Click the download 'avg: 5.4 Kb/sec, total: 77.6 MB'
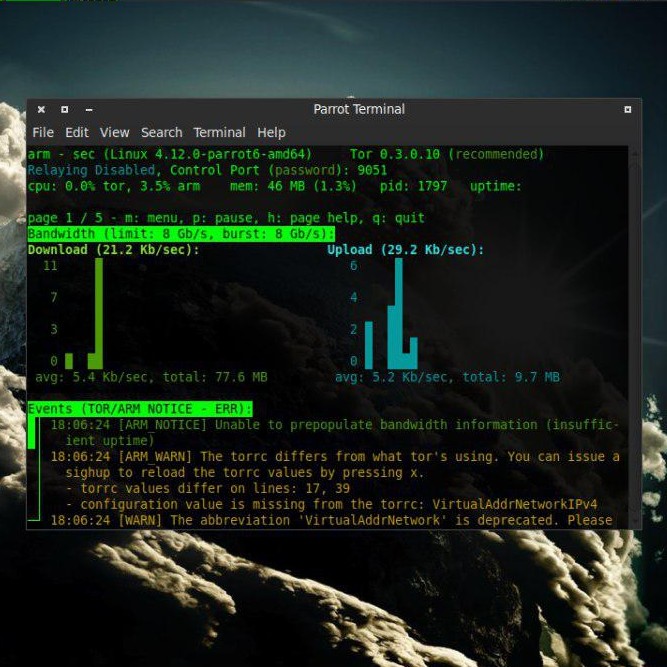Image resolution: width=667 pixels, height=667 pixels. (151, 377)
